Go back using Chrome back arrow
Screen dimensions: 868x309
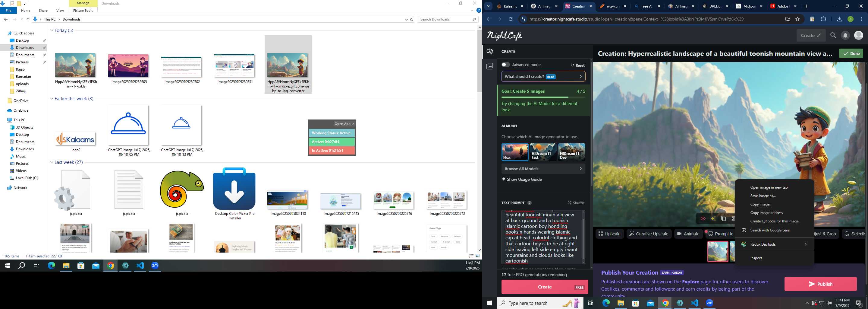tap(489, 19)
